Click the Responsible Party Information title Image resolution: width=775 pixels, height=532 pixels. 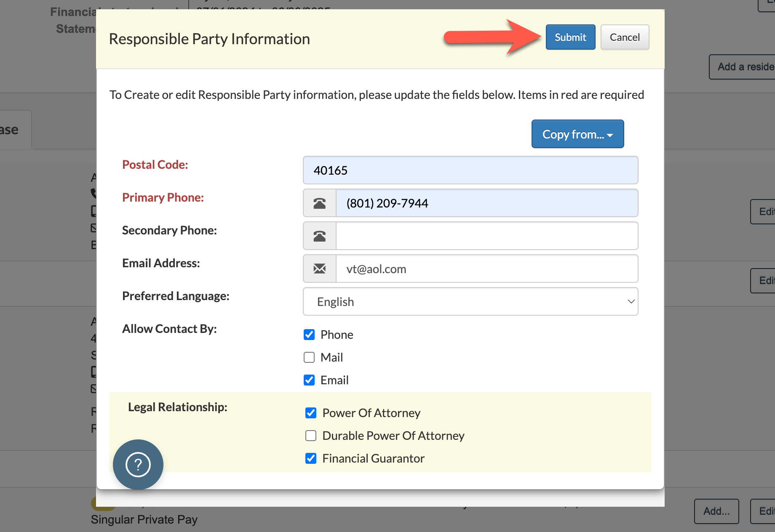(x=209, y=39)
